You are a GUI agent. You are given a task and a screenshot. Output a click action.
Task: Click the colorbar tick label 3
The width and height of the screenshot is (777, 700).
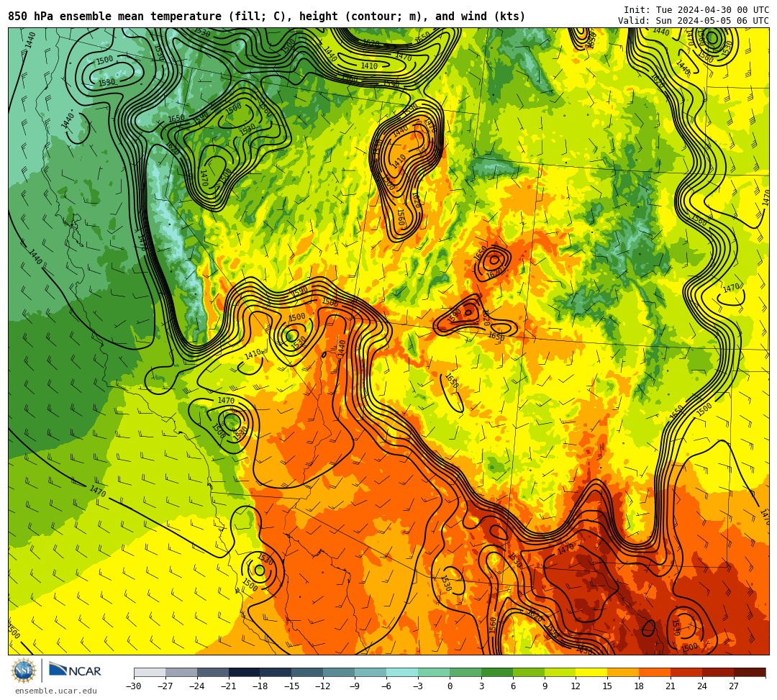481,686
